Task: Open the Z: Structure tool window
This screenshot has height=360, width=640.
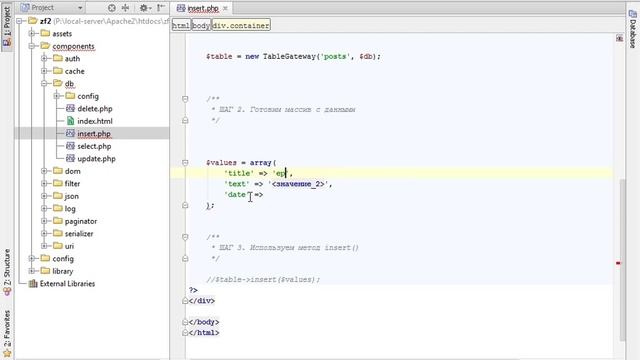Action: (x=7, y=271)
